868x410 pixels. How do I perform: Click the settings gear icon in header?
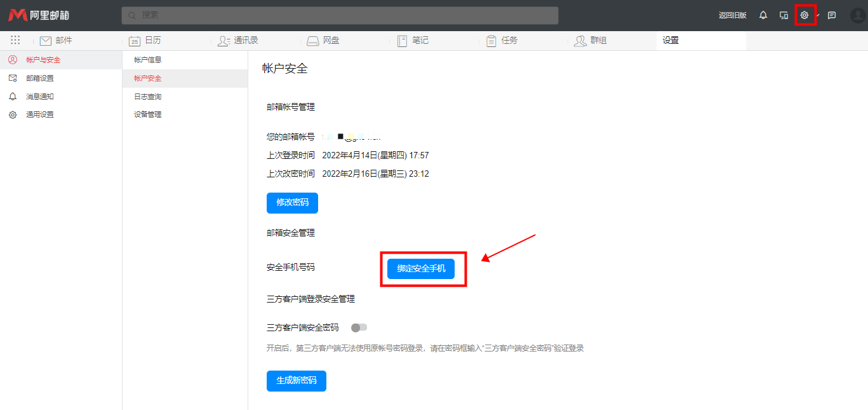(x=804, y=15)
